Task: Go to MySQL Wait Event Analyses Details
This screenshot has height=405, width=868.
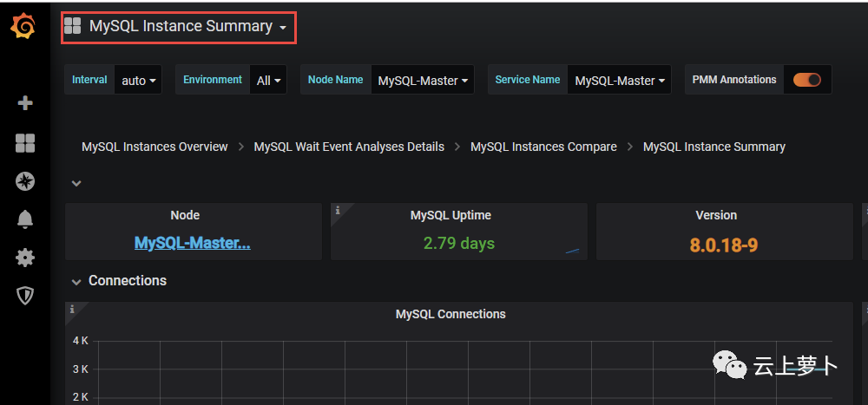Action: 349,147
